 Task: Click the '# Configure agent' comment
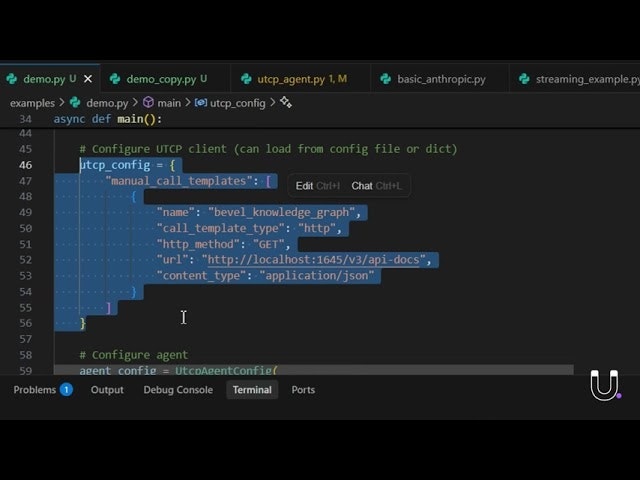coord(134,355)
